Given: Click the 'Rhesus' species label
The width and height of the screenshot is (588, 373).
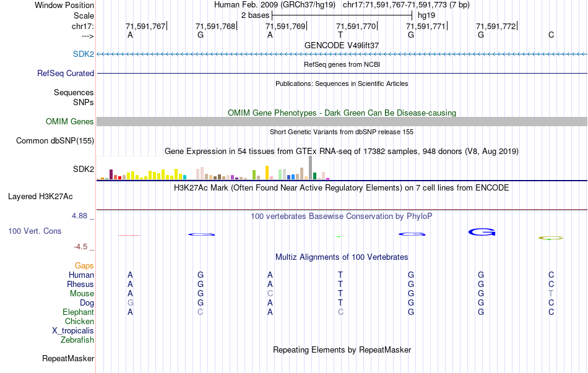Looking at the screenshot, I should tap(80, 284).
